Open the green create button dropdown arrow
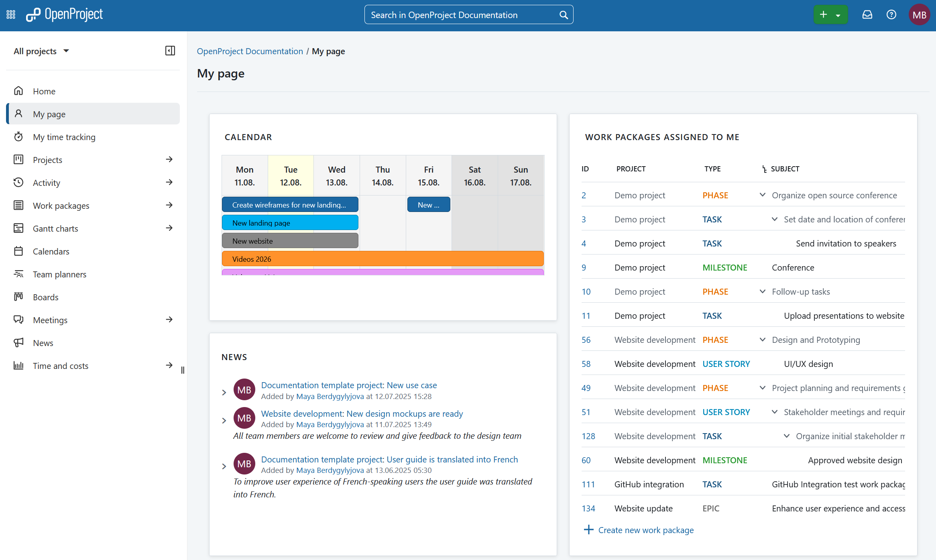Viewport: 936px width, 560px height. click(838, 14)
